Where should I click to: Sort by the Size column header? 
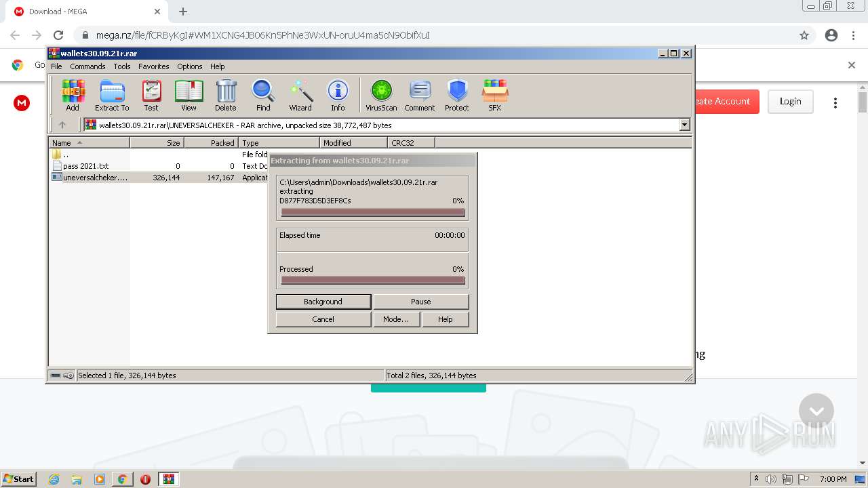(x=157, y=143)
